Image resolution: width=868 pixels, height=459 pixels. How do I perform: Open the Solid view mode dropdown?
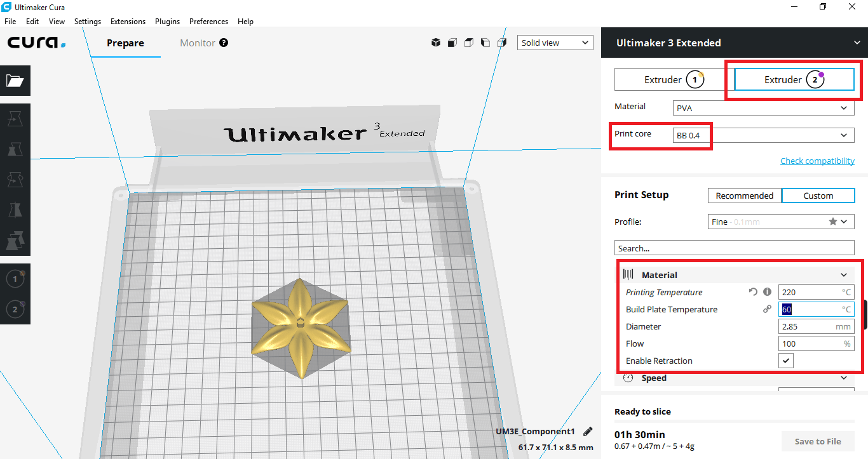point(555,43)
